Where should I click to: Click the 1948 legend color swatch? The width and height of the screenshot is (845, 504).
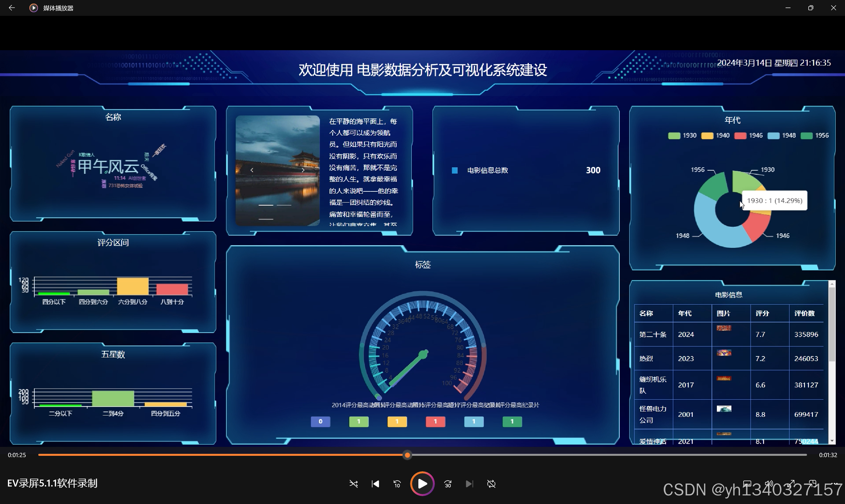tap(773, 136)
